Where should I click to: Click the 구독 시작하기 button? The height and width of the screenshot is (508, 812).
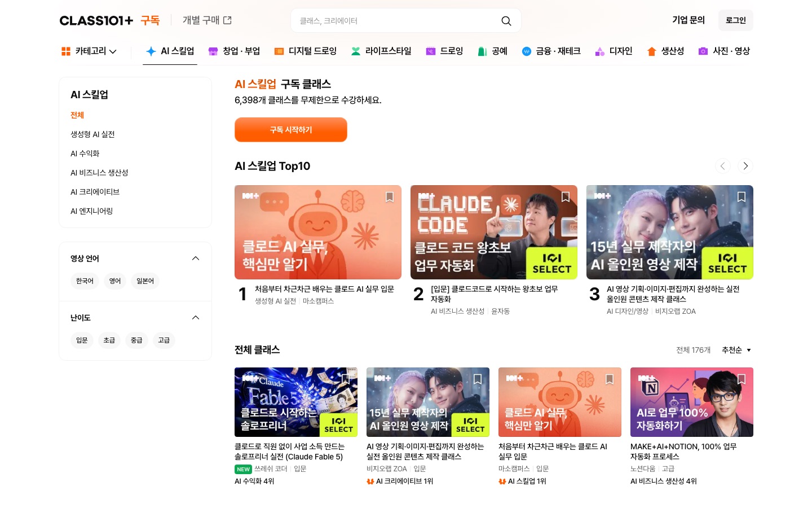click(291, 130)
